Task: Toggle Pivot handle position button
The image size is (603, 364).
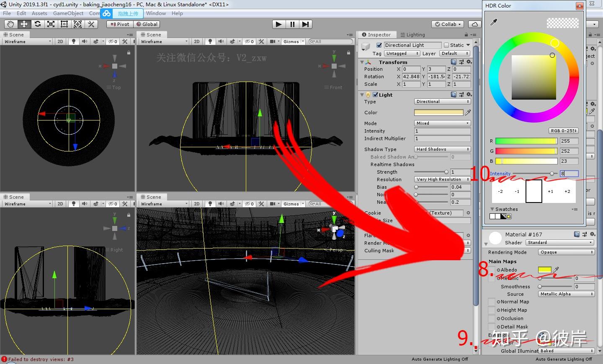Action: 120,24
